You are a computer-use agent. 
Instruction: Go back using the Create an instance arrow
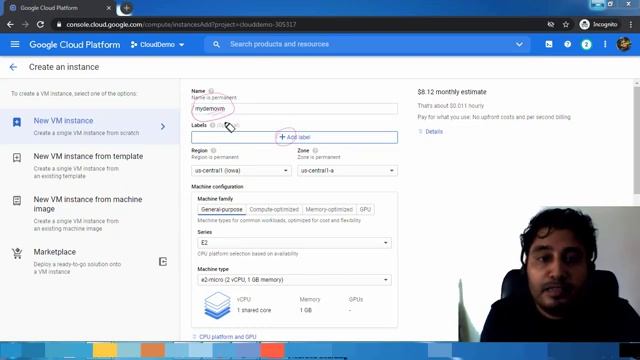(x=13, y=67)
